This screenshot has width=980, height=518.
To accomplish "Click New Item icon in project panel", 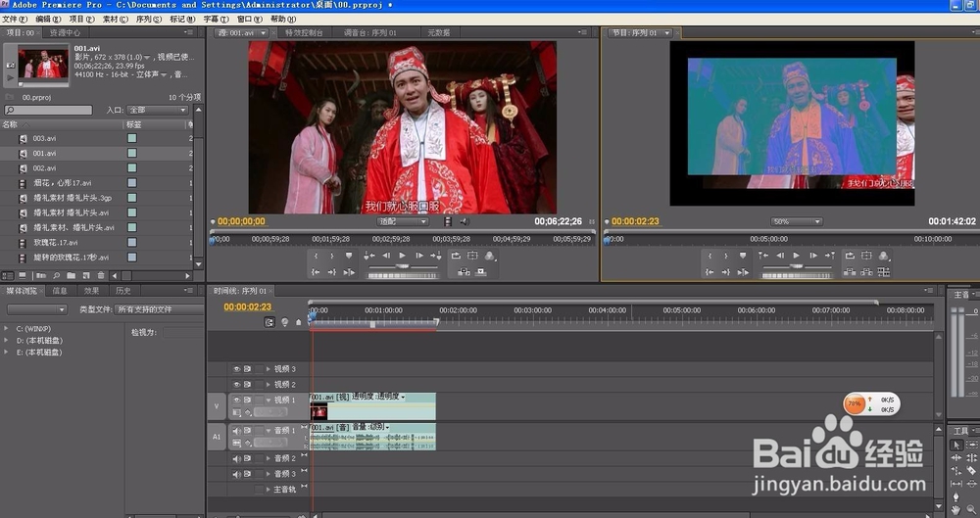I will tap(85, 275).
